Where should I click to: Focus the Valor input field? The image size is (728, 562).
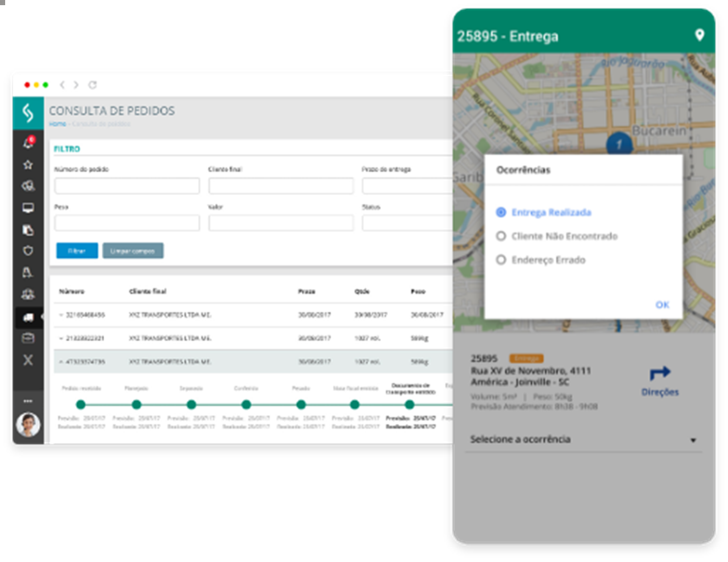point(281,223)
